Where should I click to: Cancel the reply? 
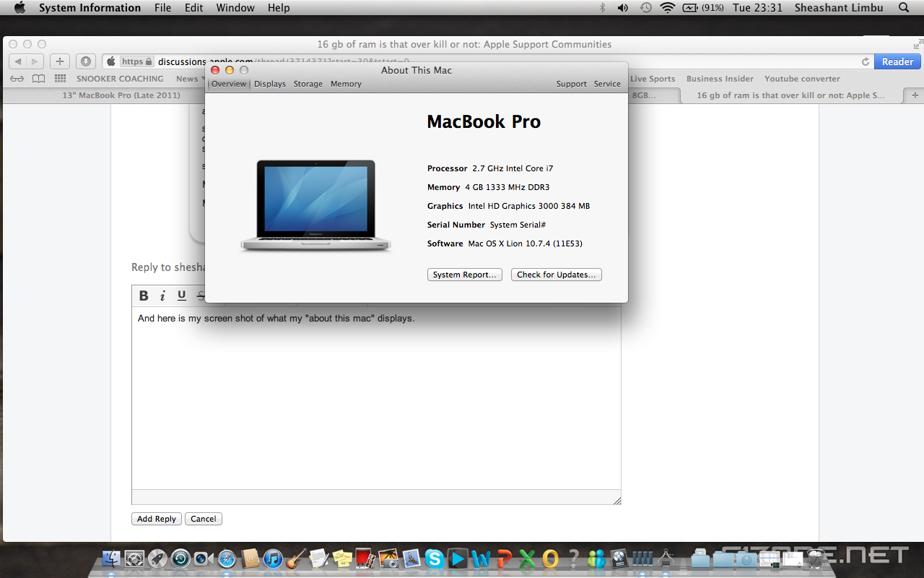pos(204,519)
